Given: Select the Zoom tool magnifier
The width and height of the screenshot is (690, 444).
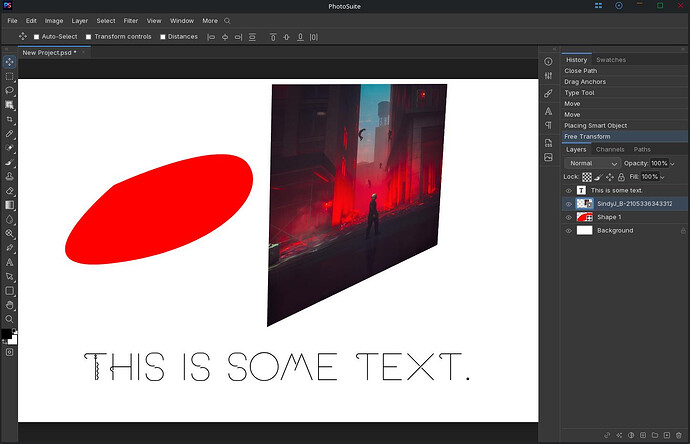Looking at the screenshot, I should pyautogui.click(x=9, y=319).
